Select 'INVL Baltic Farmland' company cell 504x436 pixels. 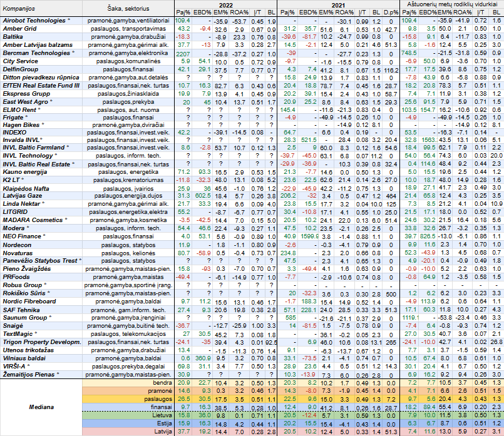coord(41,148)
